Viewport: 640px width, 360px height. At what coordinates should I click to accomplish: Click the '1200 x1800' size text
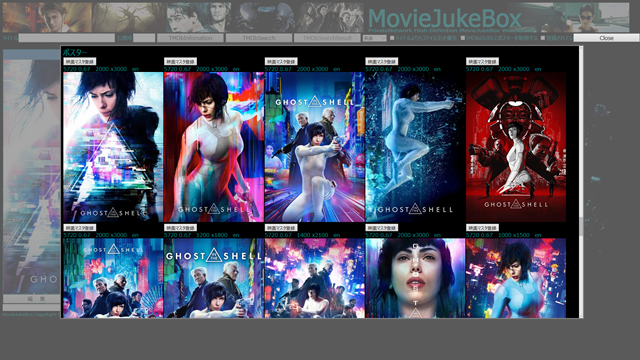(212, 235)
